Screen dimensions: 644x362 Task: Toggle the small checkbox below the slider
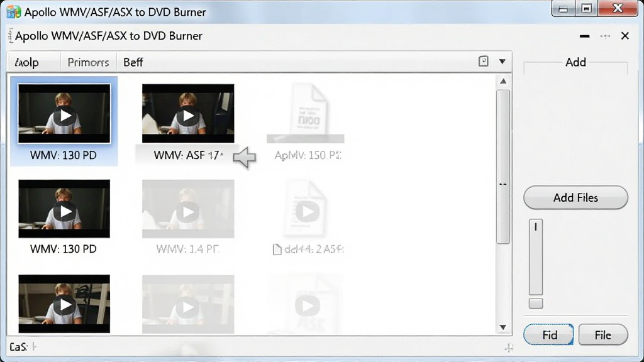pyautogui.click(x=536, y=304)
